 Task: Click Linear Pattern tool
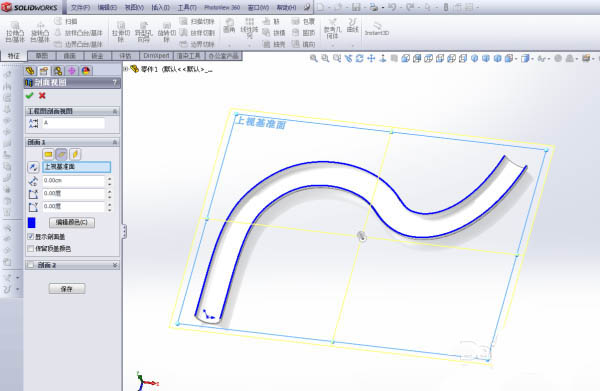(249, 28)
